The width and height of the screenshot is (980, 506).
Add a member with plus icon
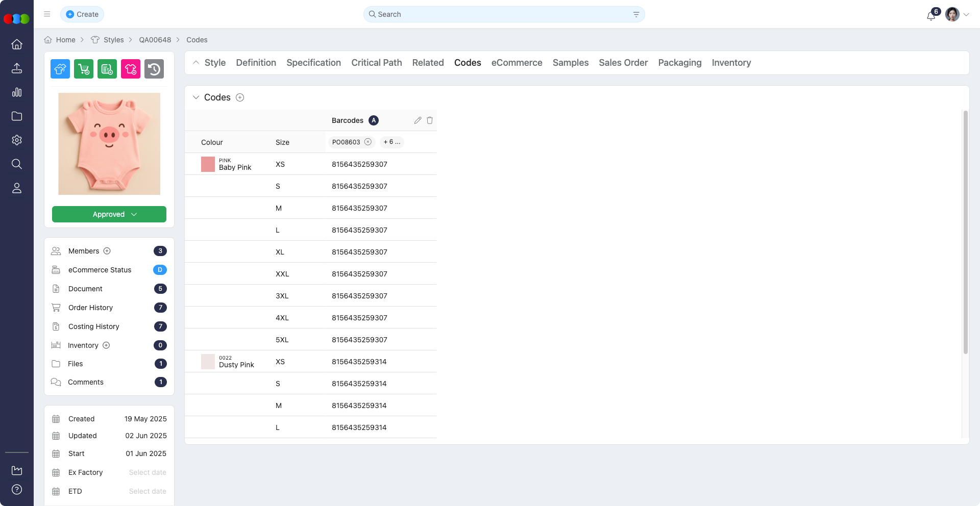click(107, 251)
